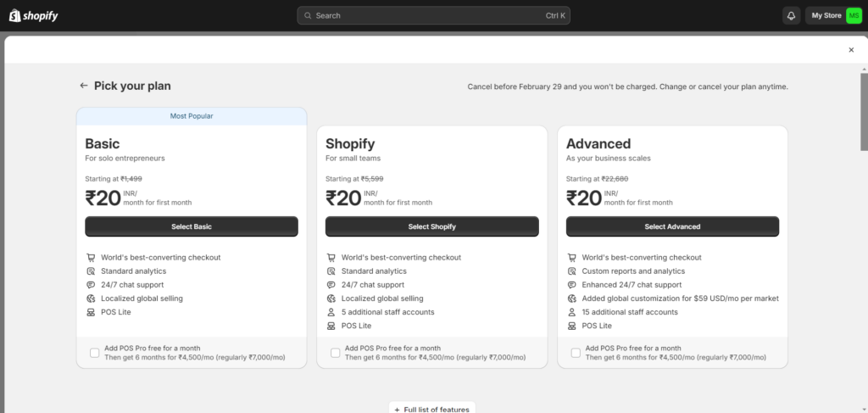This screenshot has height=413, width=868.
Task: Check POS Pro add-on for Shopify plan
Action: click(x=335, y=353)
